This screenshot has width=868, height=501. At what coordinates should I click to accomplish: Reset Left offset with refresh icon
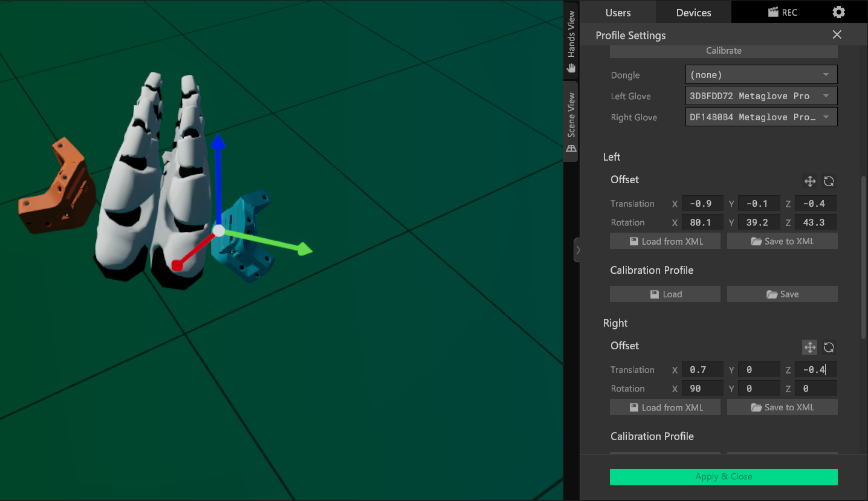(829, 181)
